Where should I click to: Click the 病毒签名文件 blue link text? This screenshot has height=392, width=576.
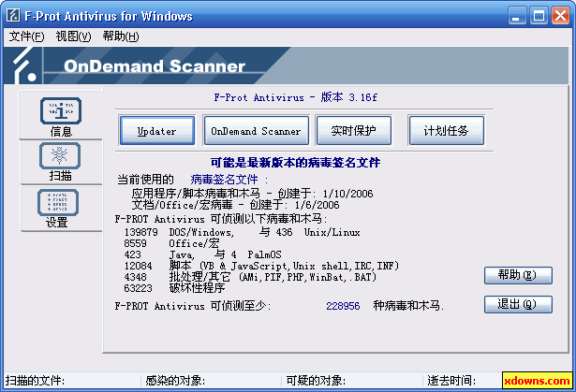(x=224, y=180)
